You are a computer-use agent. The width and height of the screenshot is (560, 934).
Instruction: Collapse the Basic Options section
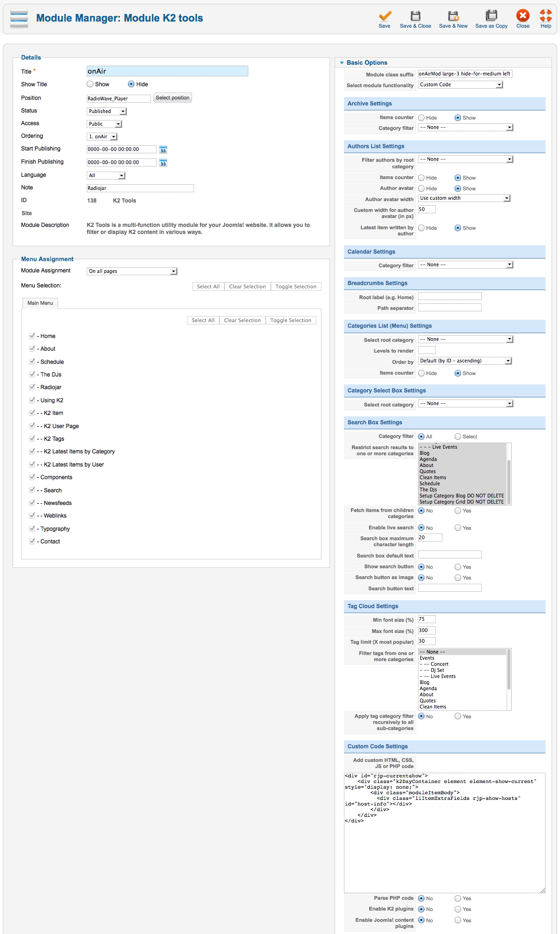pyautogui.click(x=342, y=62)
